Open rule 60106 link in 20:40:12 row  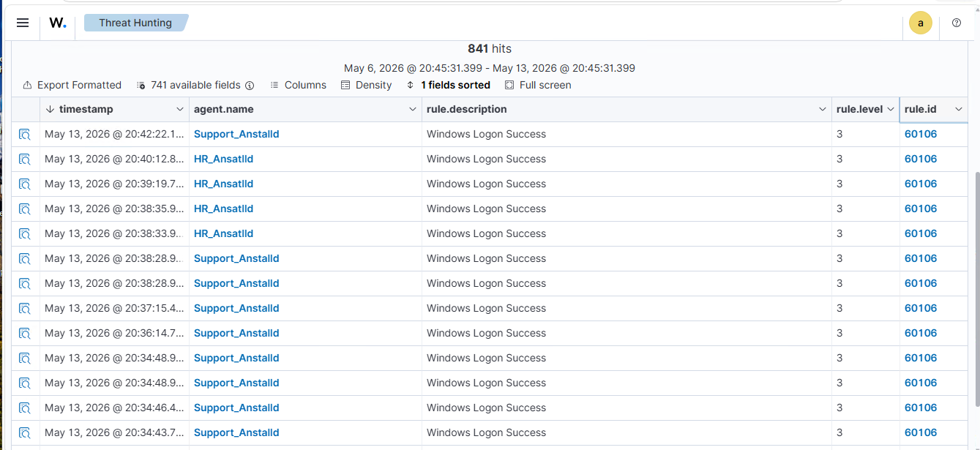(921, 159)
